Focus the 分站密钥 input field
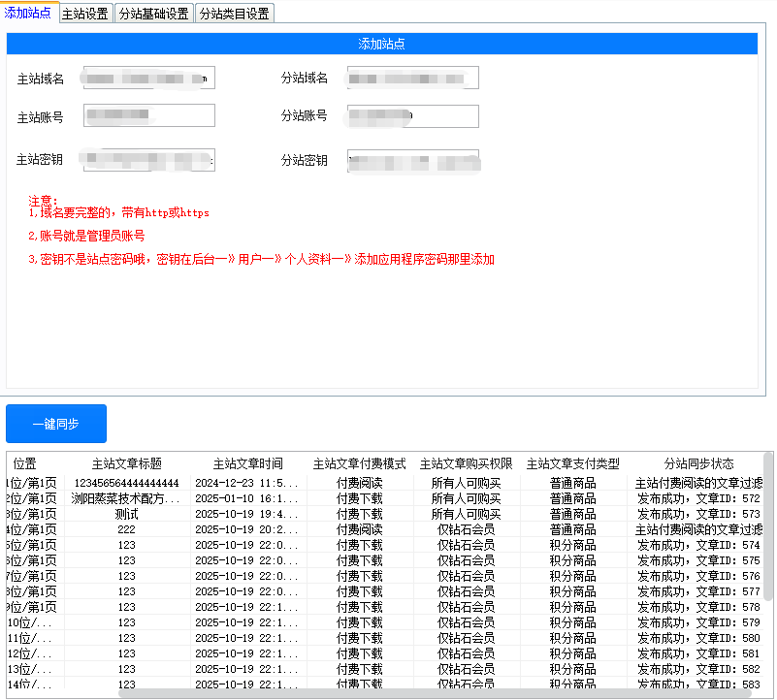This screenshot has height=700, width=777. tap(412, 161)
